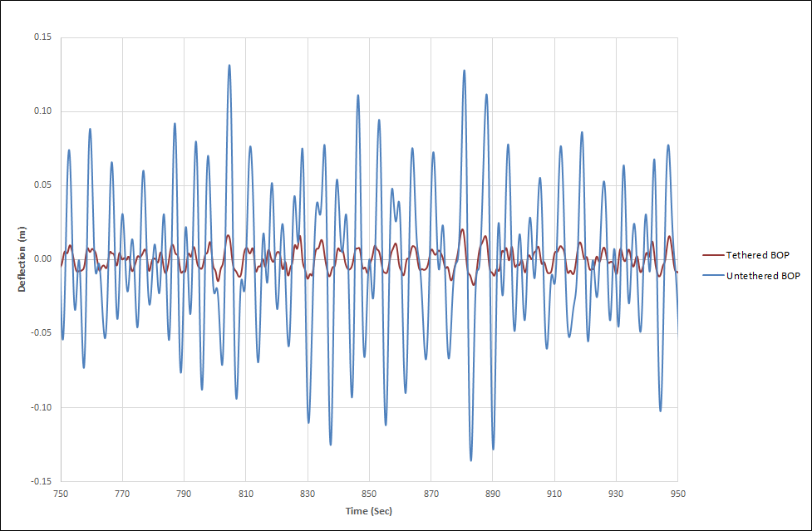Click the -0.10 label on the Y axis

coord(40,407)
